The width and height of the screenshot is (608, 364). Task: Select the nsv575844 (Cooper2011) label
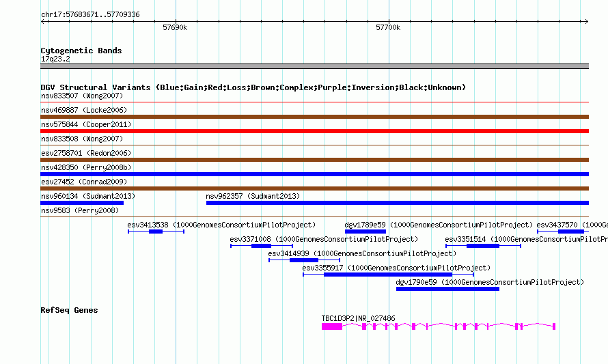click(86, 124)
